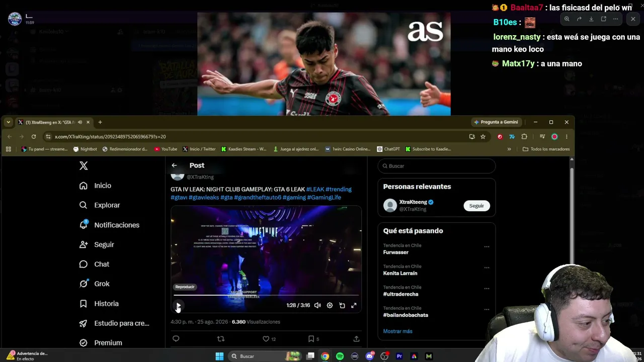644x362 pixels.
Task: Open Seguir in the X sidebar
Action: pos(97,244)
